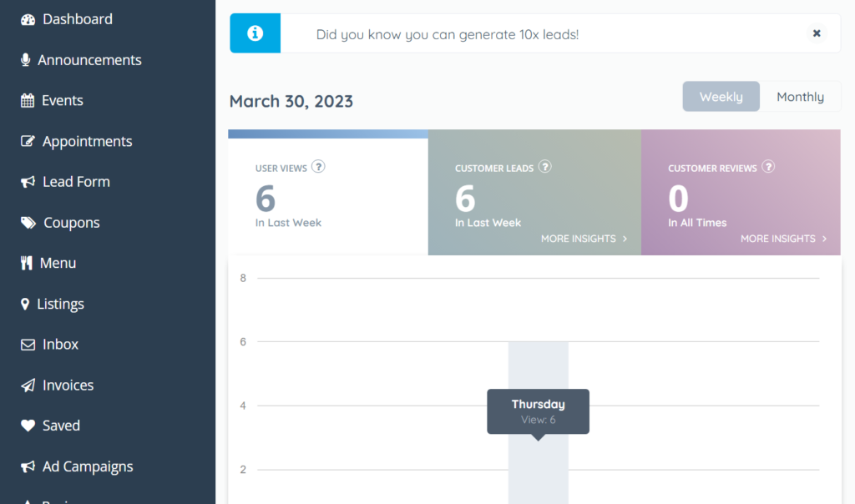
Task: Click the Invoices paper plane icon
Action: tap(28, 386)
